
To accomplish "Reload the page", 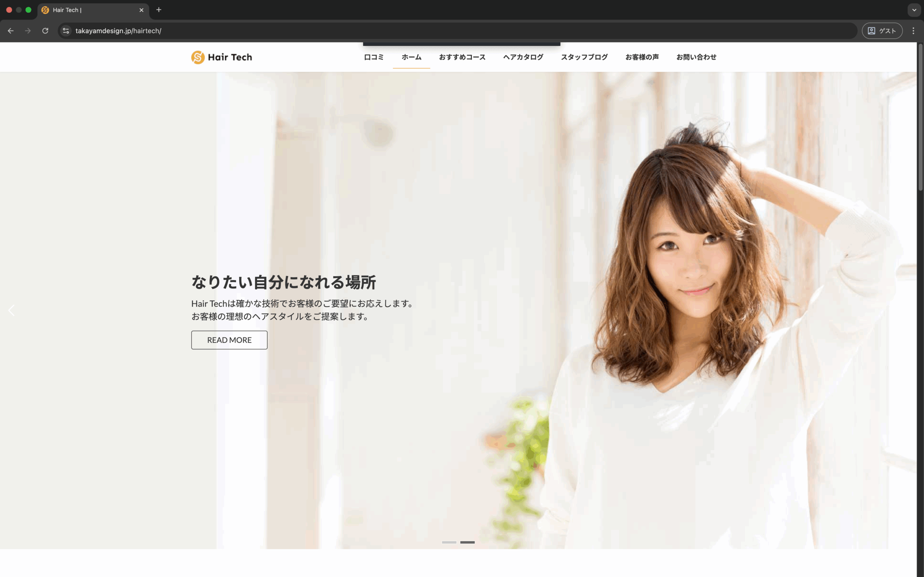I will tap(45, 31).
